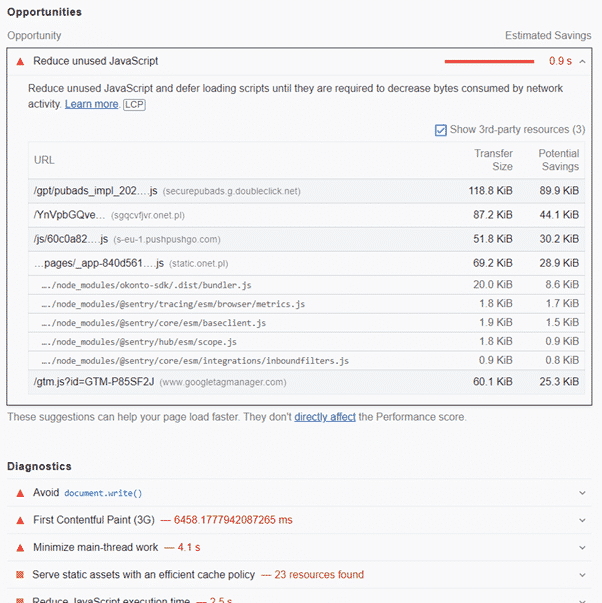Select the /js/60c0a82....js pushpushgo URL
602x603 pixels.
(x=127, y=239)
